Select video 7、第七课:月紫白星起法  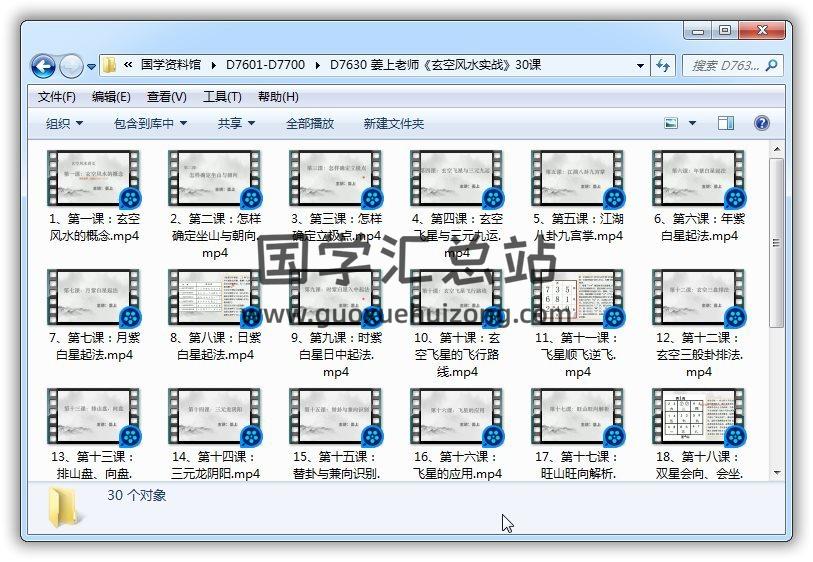[94, 315]
